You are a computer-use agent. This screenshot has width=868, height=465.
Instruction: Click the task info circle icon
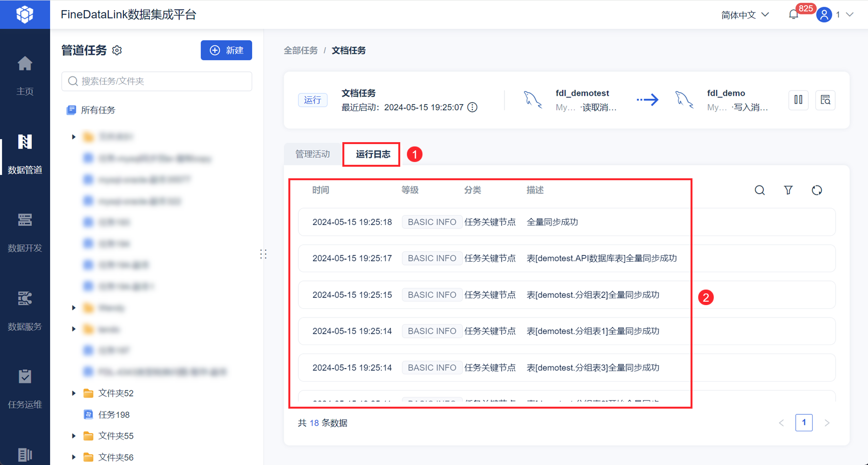(x=473, y=107)
